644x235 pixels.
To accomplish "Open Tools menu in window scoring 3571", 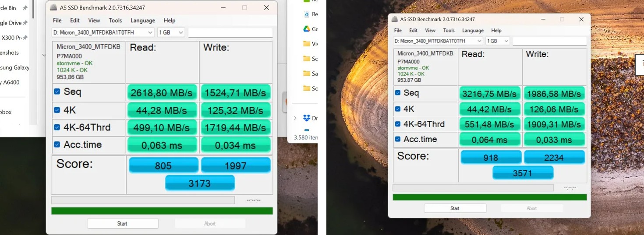I will point(449,30).
